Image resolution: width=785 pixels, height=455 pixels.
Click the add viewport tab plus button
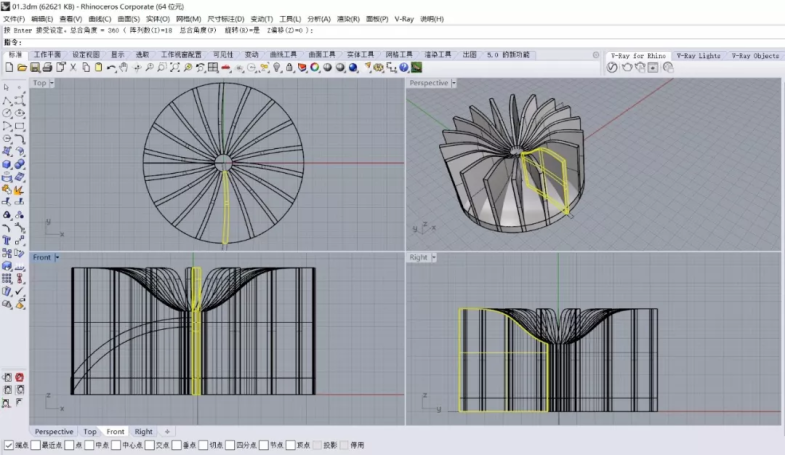click(167, 432)
